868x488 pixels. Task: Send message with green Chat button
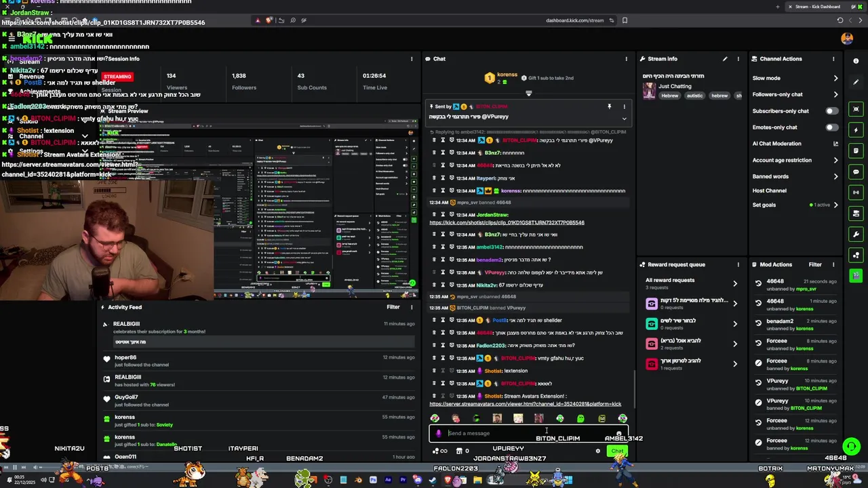[617, 451]
